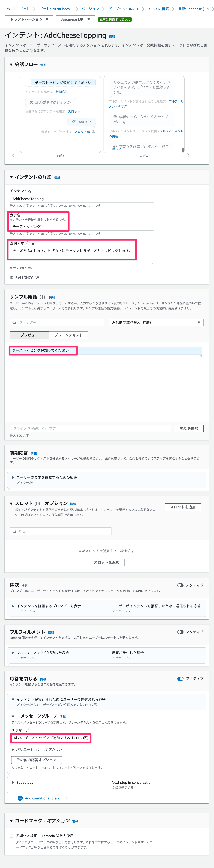The height and width of the screenshot is (868, 214).
Task: Click the left arrow in conversation flow carousel
Action: 13,155
